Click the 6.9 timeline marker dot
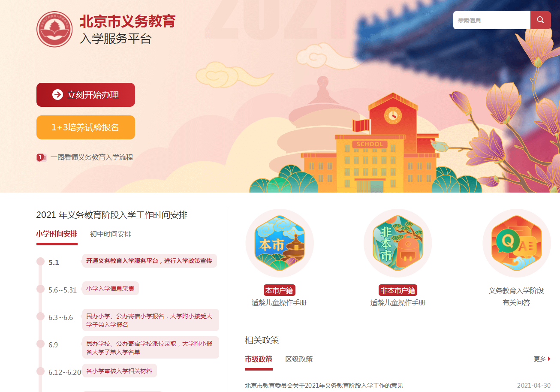This screenshot has width=560, height=392. pyautogui.click(x=40, y=344)
